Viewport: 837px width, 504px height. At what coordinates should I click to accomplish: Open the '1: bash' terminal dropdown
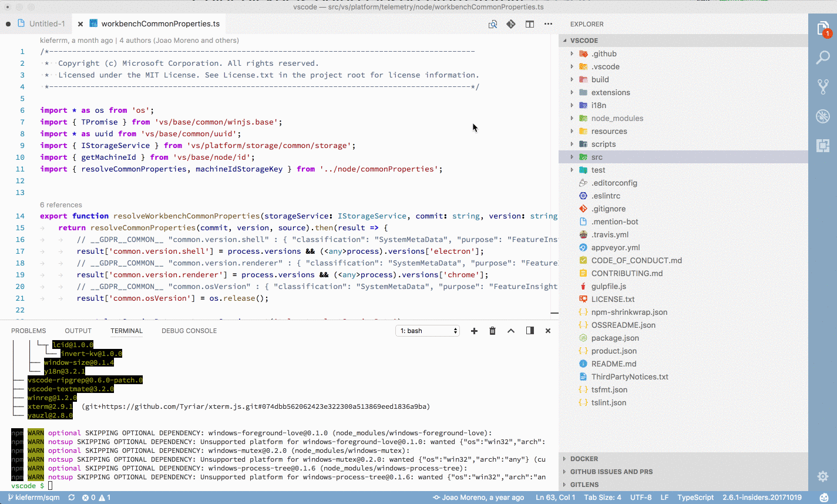[x=427, y=330]
